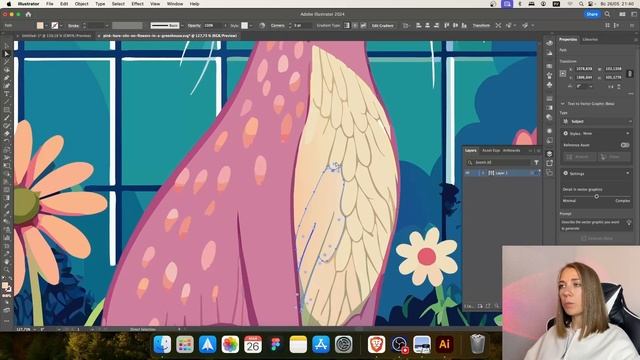Open the stroke weight dropdown
The image size is (640, 360).
(107, 25)
